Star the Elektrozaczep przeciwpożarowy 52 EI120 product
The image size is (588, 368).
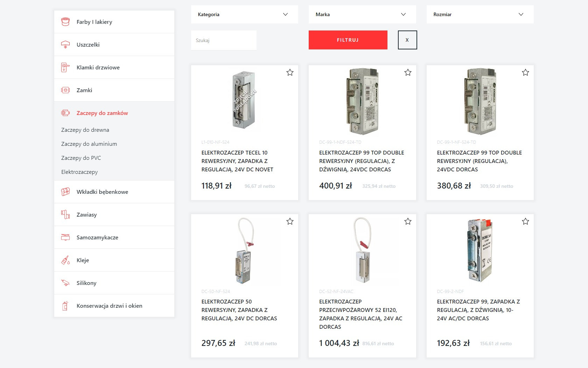click(408, 222)
